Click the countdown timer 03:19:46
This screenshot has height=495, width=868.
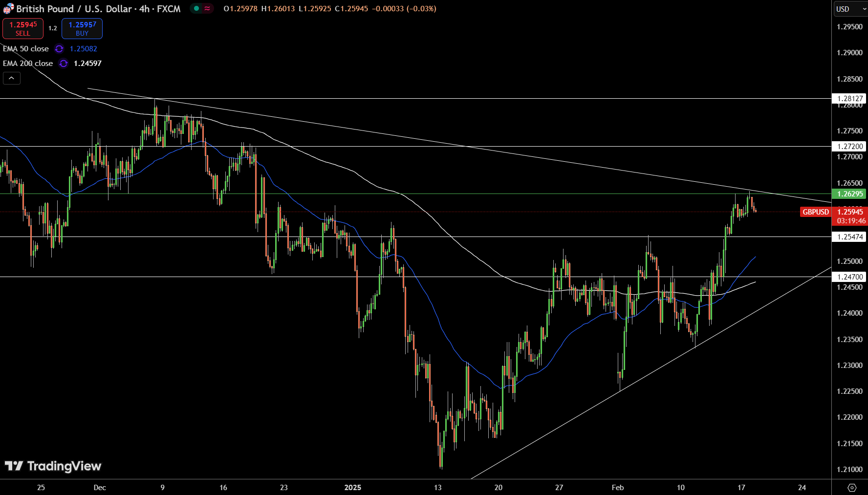point(851,221)
